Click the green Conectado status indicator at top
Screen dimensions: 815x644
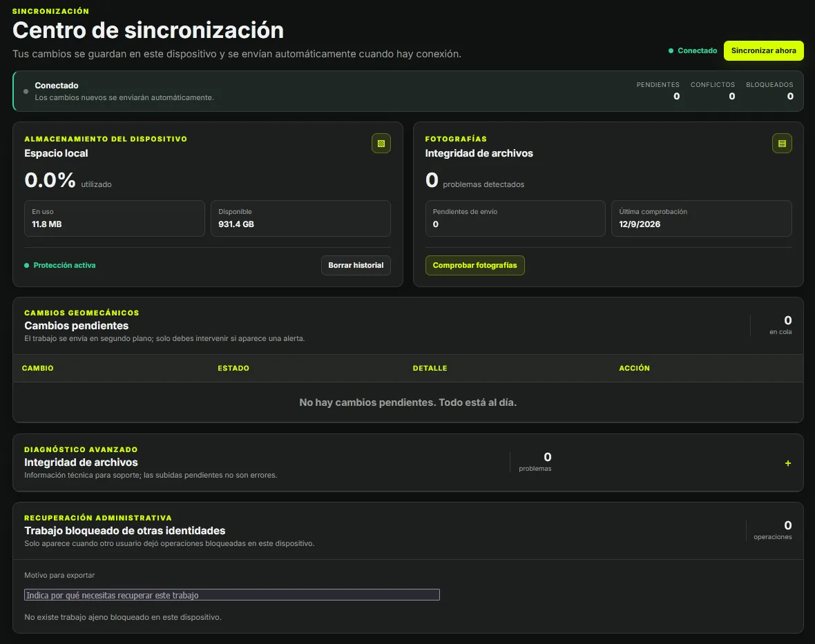pos(692,50)
